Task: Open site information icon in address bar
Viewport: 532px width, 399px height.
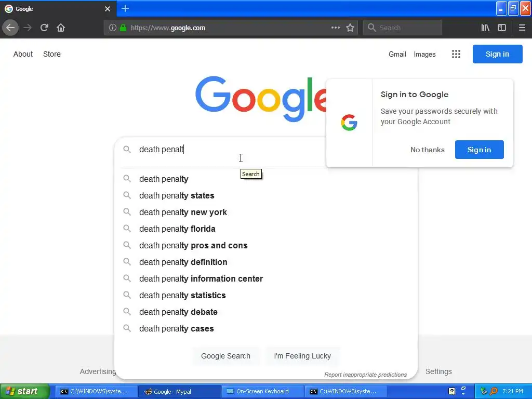Action: 112,28
